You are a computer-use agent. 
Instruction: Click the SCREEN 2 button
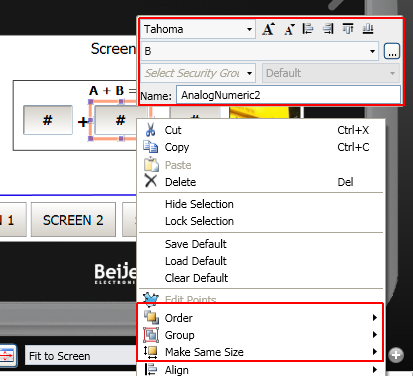tap(73, 220)
